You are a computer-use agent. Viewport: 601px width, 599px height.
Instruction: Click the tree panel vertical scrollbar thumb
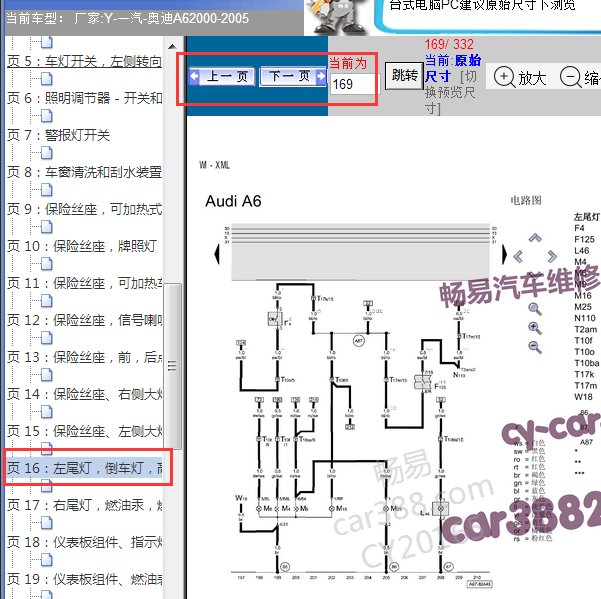tap(172, 366)
